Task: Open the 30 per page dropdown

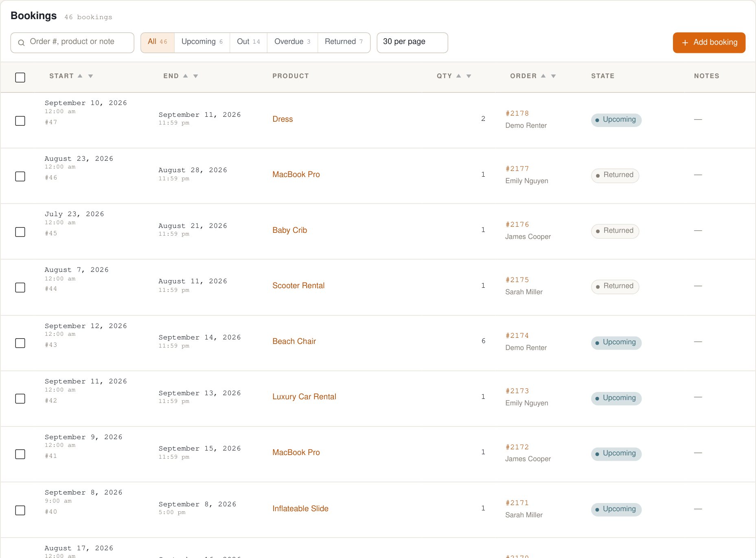Action: (412, 42)
